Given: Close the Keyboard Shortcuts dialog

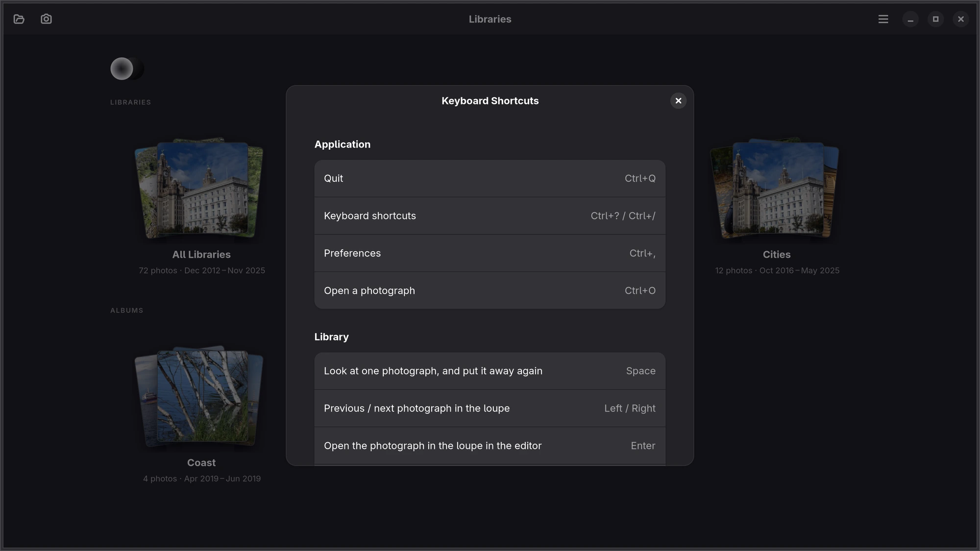Looking at the screenshot, I should pos(678,101).
